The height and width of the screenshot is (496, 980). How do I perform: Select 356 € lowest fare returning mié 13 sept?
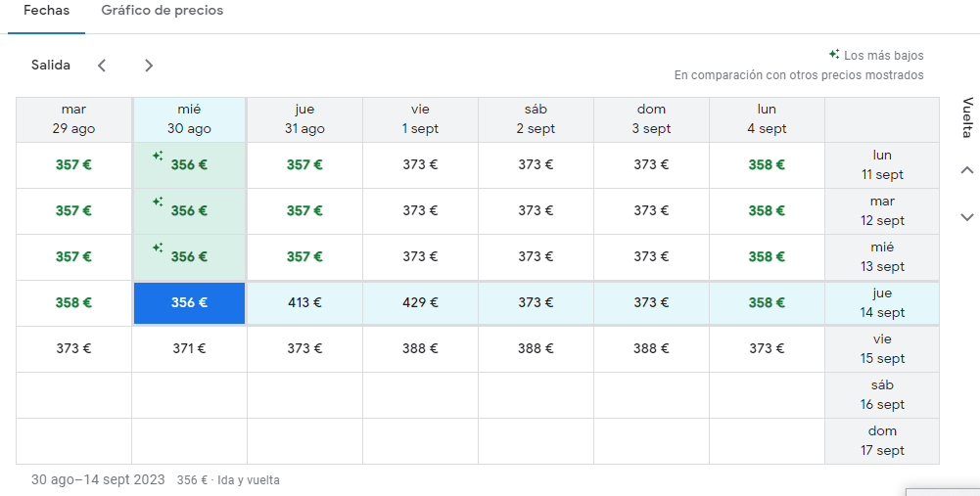189,257
